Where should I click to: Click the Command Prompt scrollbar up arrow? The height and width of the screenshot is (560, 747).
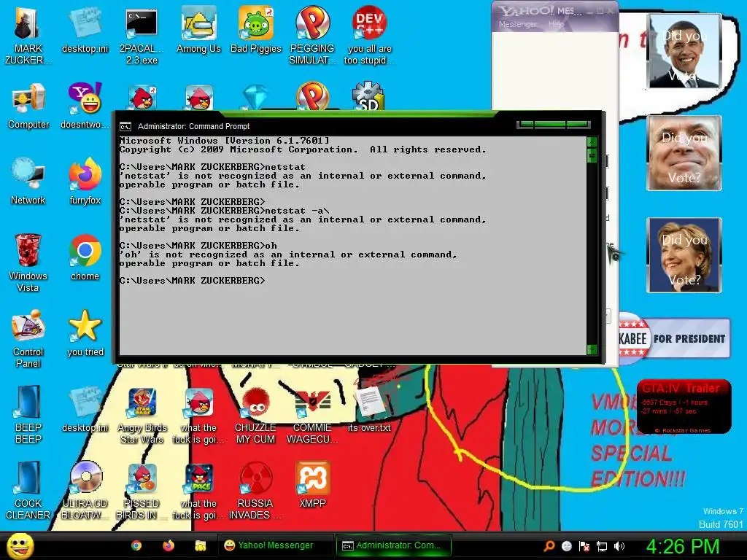pyautogui.click(x=592, y=141)
